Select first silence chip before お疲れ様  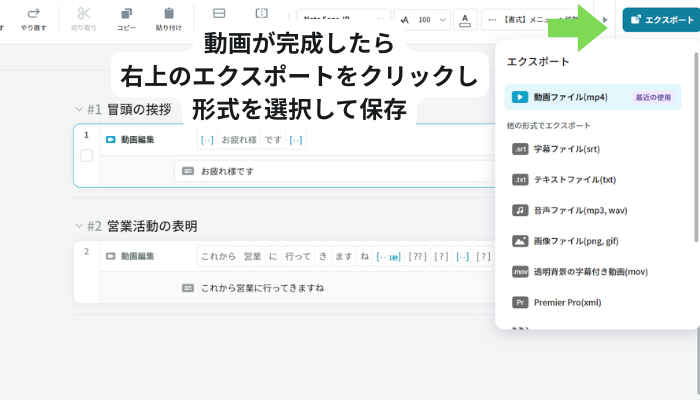[207, 140]
